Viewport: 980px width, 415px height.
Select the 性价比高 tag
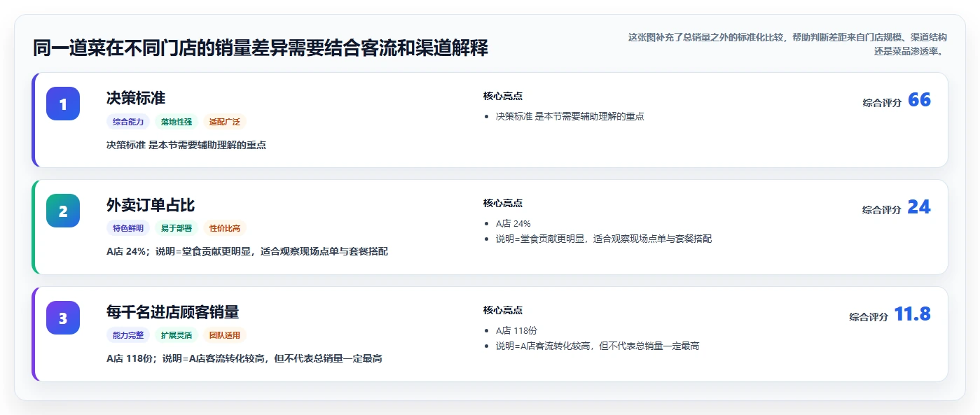[225, 228]
